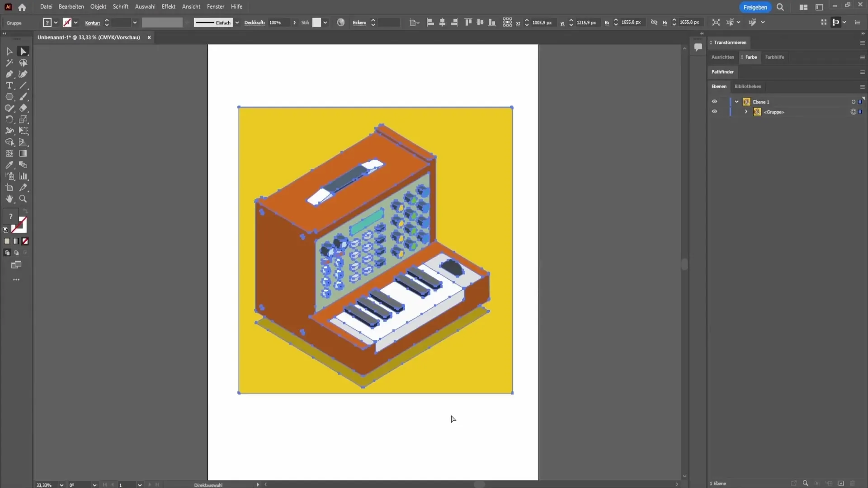Open the rotation angle dropdown
Viewport: 868px width, 488px height.
pos(94,485)
